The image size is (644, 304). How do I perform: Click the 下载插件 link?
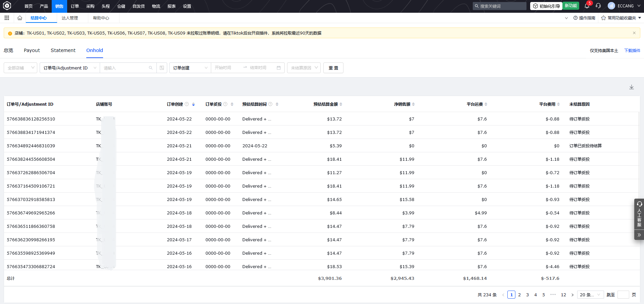(x=632, y=50)
